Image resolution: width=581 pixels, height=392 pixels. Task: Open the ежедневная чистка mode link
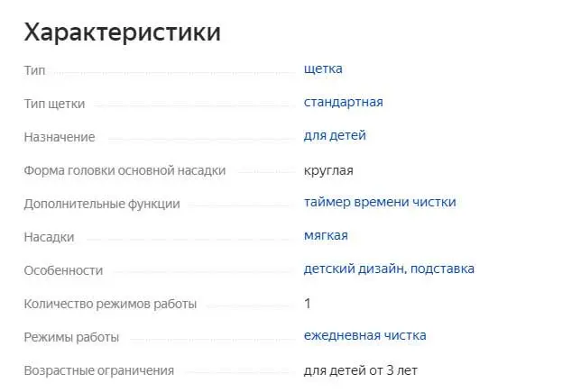pos(364,335)
